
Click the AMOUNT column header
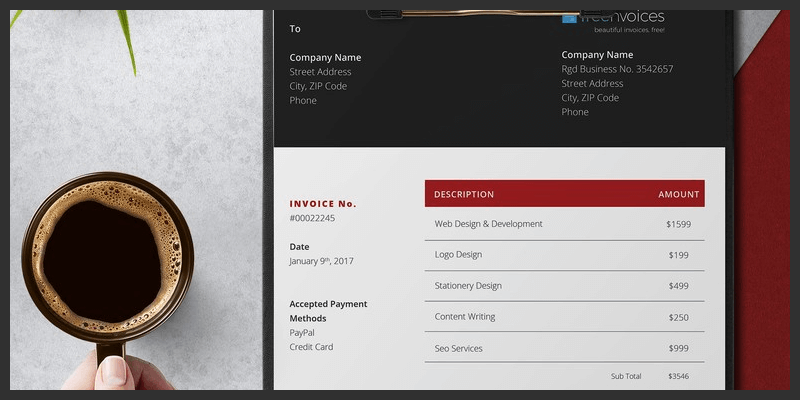click(678, 194)
